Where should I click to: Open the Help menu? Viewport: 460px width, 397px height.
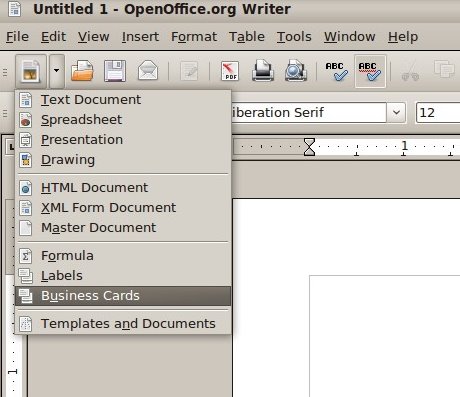[403, 36]
